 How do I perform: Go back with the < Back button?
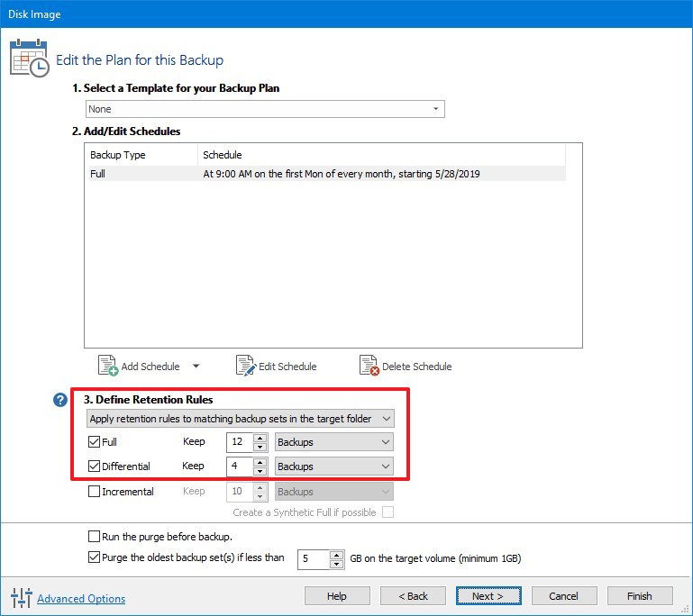(413, 595)
